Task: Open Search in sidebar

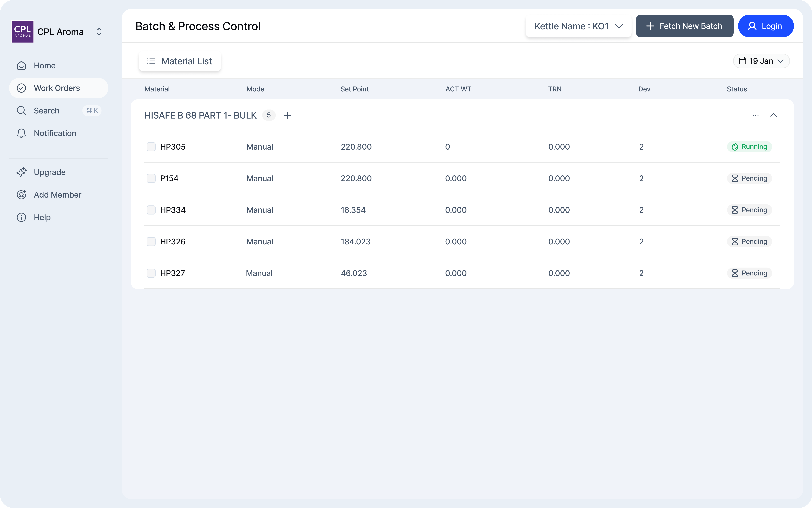Action: point(59,110)
